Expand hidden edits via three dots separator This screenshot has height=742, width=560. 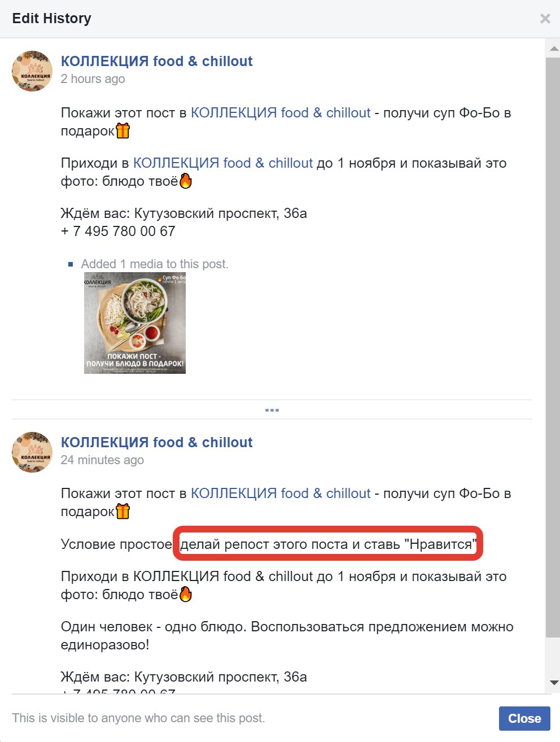[x=272, y=410]
